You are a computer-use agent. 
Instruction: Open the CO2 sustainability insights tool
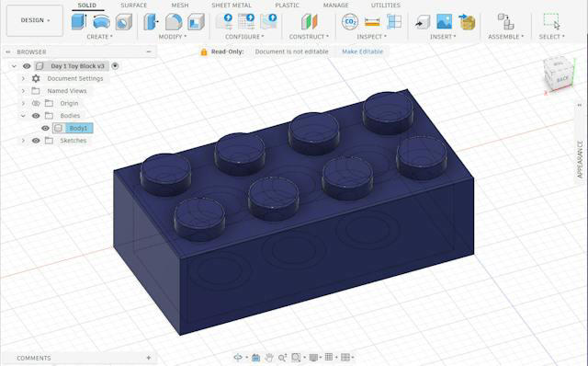tap(350, 22)
